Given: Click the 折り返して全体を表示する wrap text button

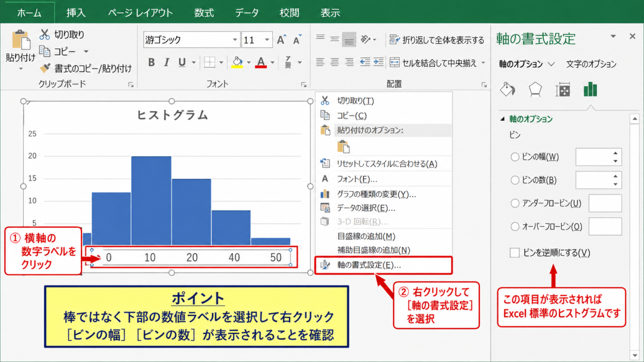Looking at the screenshot, I should click(x=437, y=40).
